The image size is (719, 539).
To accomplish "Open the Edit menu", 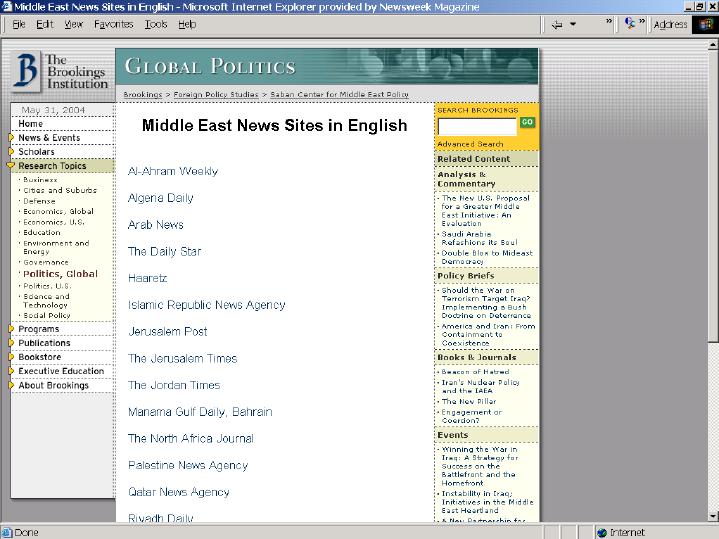I will (x=44, y=24).
